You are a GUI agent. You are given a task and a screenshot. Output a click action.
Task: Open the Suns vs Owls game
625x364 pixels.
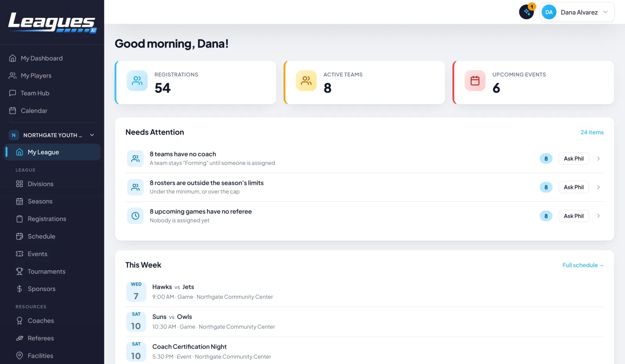pos(364,322)
